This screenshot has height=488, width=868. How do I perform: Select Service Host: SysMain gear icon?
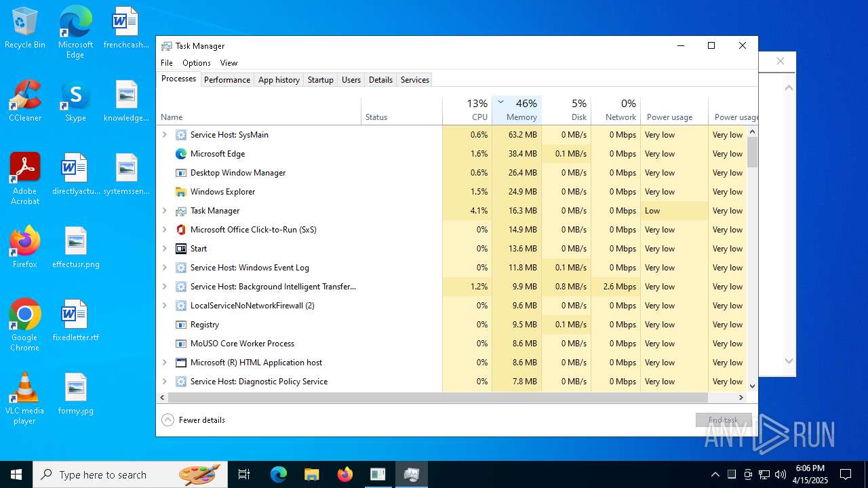tap(181, 135)
